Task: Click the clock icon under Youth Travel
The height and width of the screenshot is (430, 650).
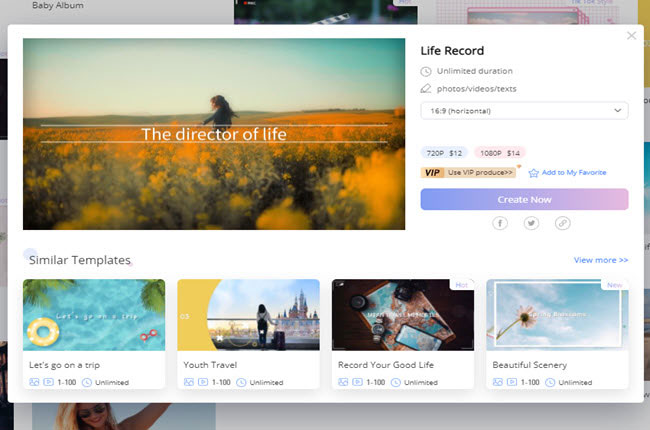Action: (241, 382)
